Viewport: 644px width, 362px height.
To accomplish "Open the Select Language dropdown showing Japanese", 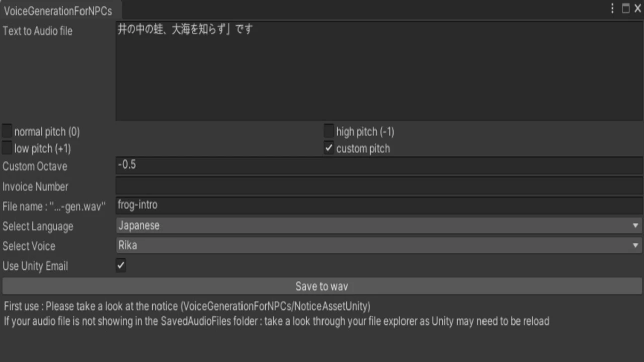I will (x=379, y=226).
